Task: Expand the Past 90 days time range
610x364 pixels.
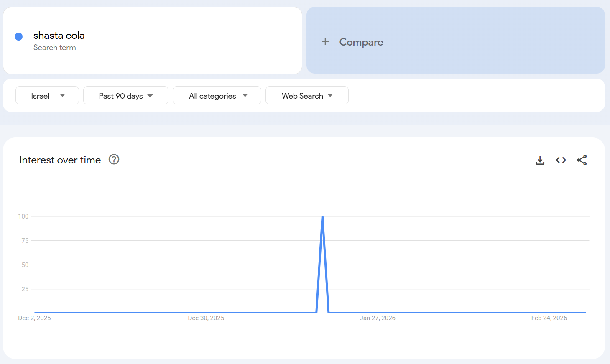Action: 125,96
